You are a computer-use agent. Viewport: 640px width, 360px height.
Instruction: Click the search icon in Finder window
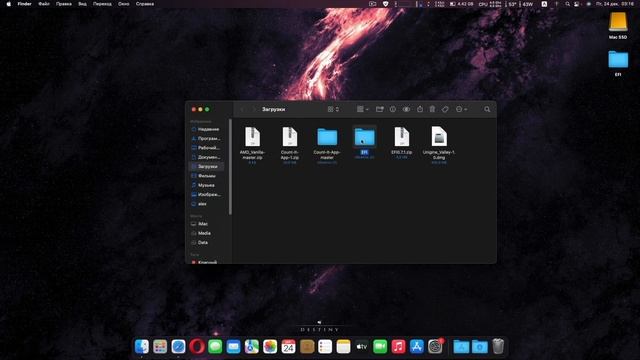tap(487, 109)
